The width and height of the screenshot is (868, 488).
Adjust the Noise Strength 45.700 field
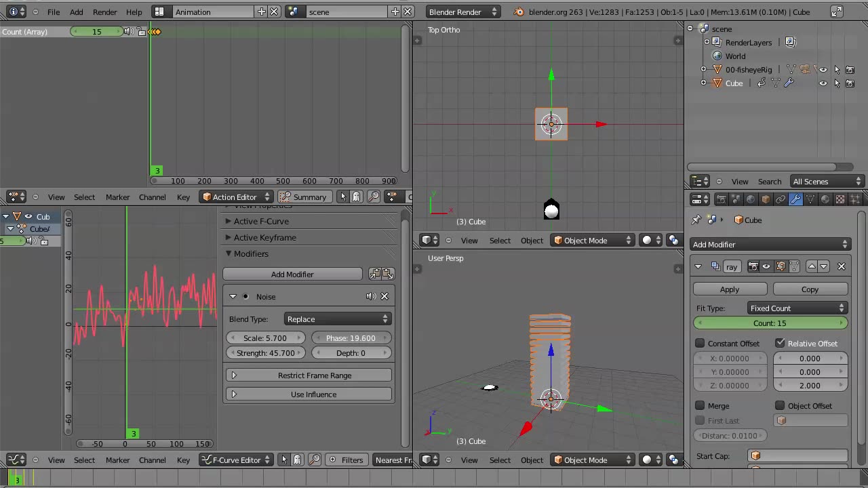[266, 352]
